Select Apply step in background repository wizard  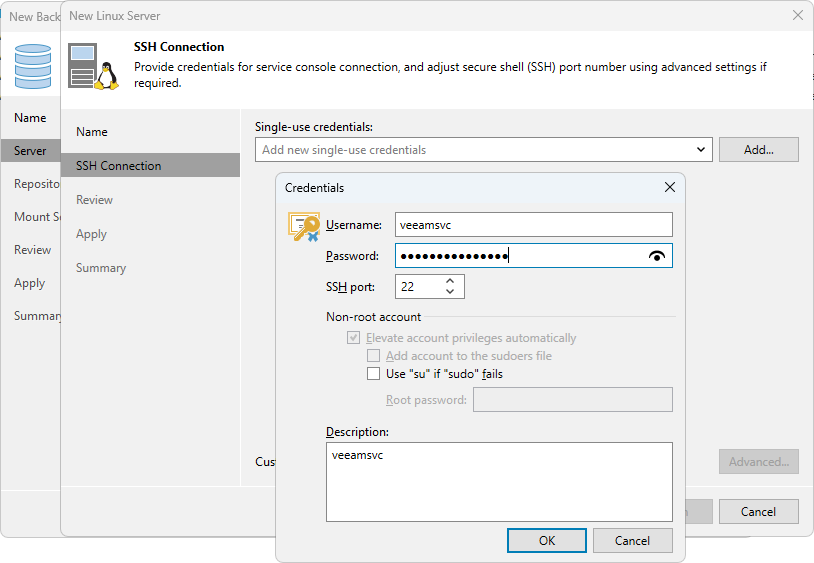coord(31,283)
